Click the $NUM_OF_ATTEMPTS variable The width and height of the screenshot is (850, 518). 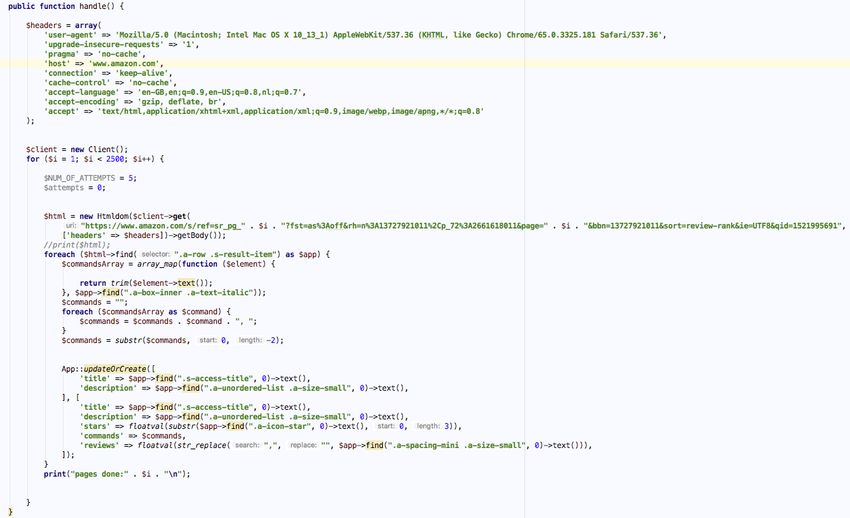pos(80,178)
